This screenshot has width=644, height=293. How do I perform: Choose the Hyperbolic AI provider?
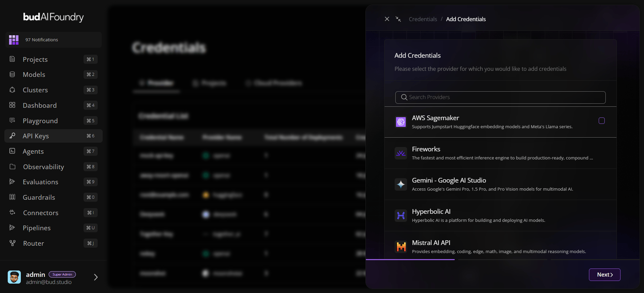pyautogui.click(x=500, y=215)
